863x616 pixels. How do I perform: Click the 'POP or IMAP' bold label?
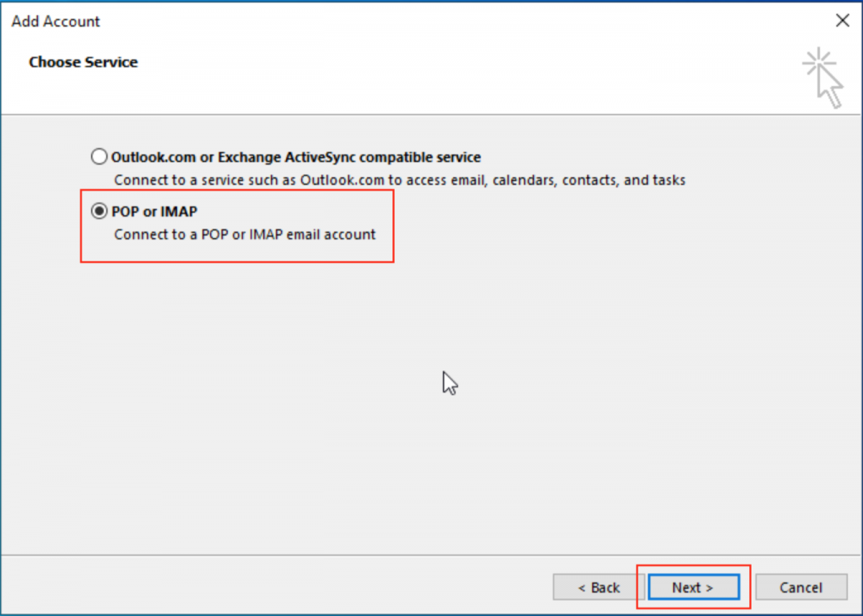click(x=154, y=212)
